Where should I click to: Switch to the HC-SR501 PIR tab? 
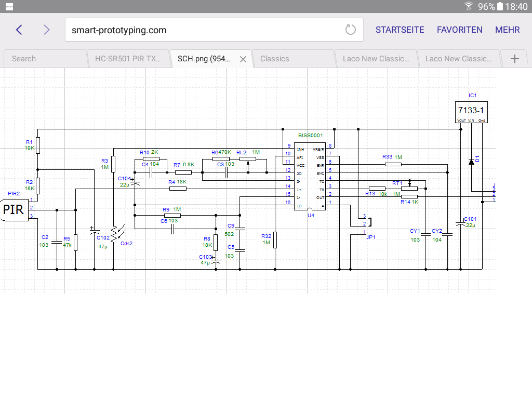tap(127, 59)
